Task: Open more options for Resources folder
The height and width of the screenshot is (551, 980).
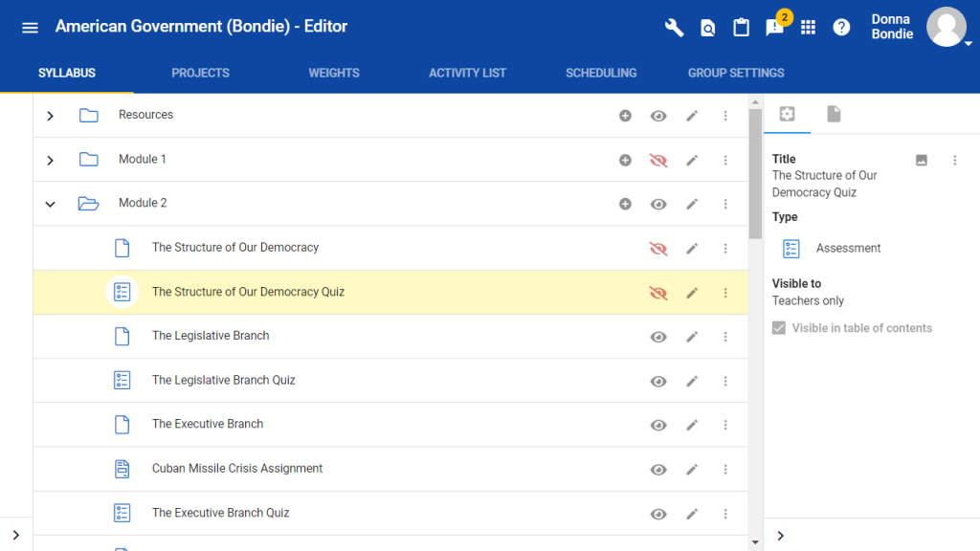Action: click(725, 116)
